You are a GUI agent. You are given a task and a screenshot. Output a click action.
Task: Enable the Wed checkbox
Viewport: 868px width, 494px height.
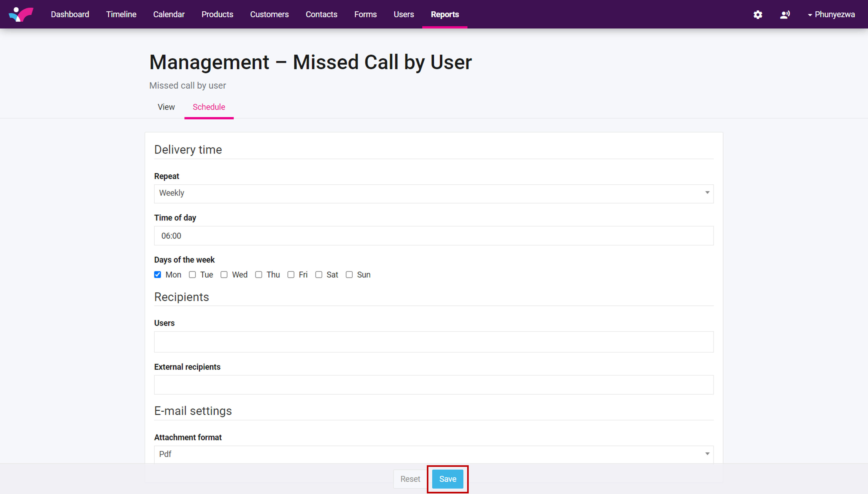click(224, 274)
